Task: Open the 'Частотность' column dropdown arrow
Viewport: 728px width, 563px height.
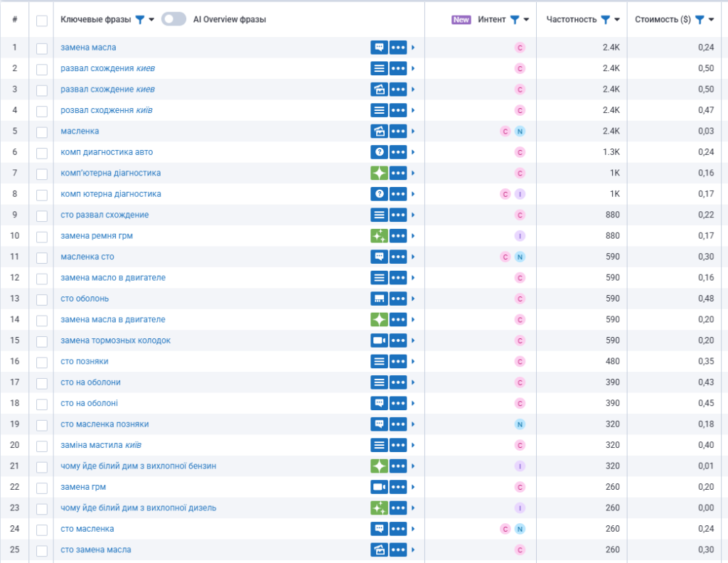Action: coord(616,20)
